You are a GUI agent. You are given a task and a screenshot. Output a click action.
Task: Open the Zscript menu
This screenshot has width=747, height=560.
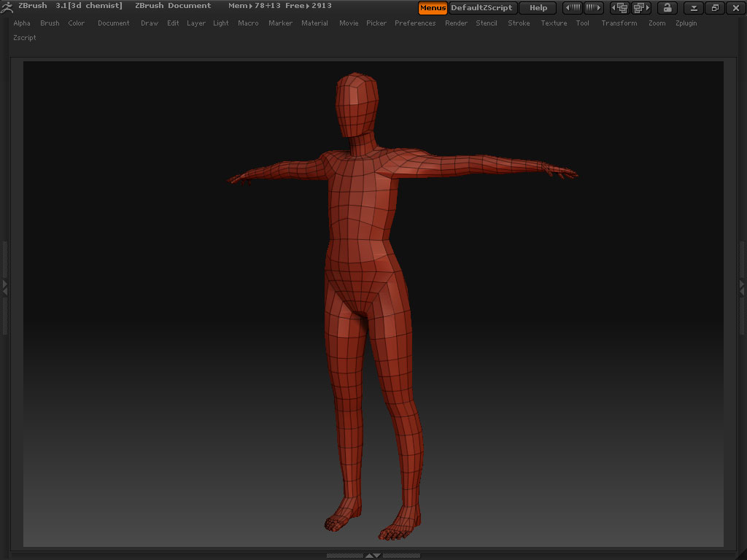coord(25,38)
